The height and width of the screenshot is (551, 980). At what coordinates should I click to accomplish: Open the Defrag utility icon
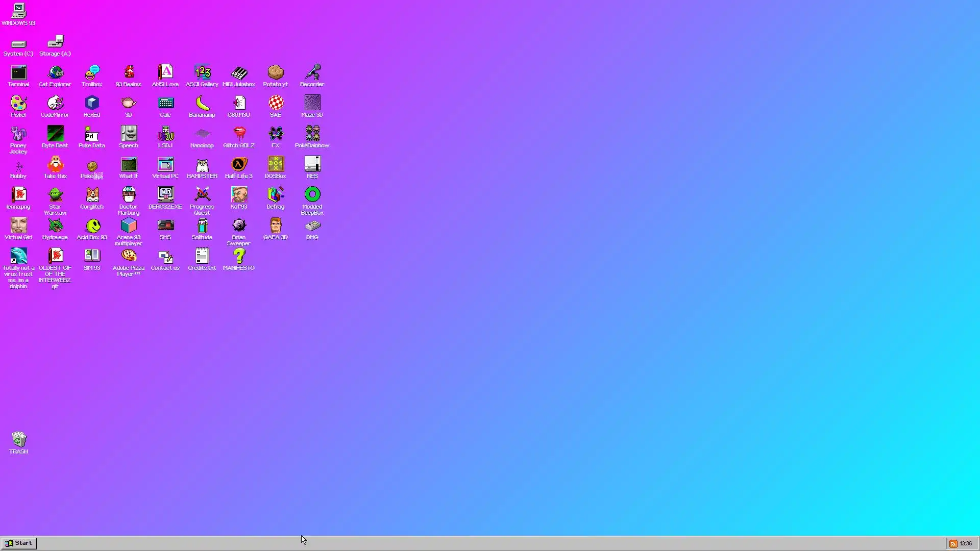(276, 195)
